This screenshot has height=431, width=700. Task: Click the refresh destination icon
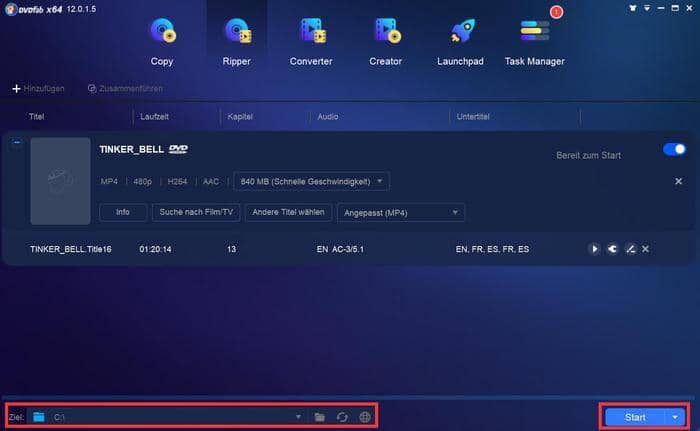(342, 417)
